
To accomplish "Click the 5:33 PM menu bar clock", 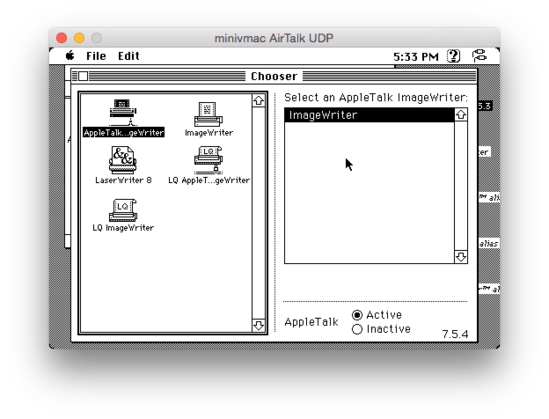I will point(416,56).
